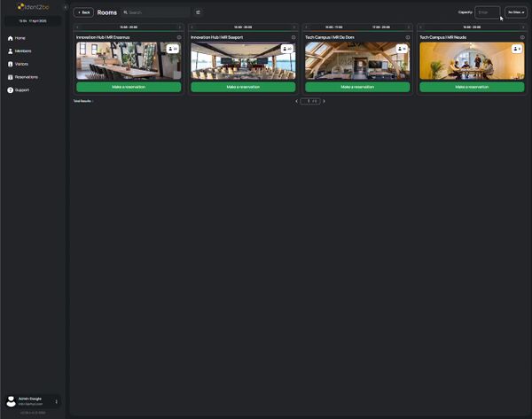Click the info icon on MR Neude card
This screenshot has width=532, height=419.
[x=522, y=37]
